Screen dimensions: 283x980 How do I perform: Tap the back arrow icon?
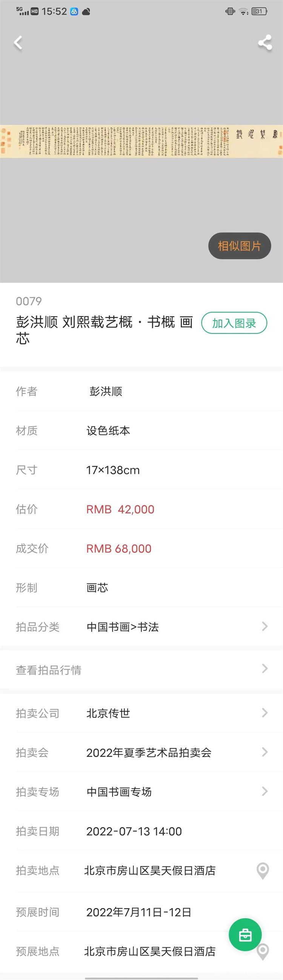click(18, 43)
